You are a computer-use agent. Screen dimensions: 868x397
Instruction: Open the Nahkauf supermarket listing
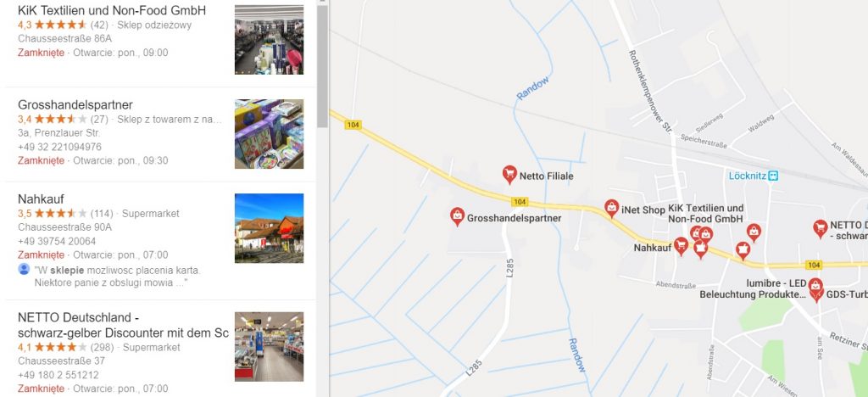pos(41,198)
